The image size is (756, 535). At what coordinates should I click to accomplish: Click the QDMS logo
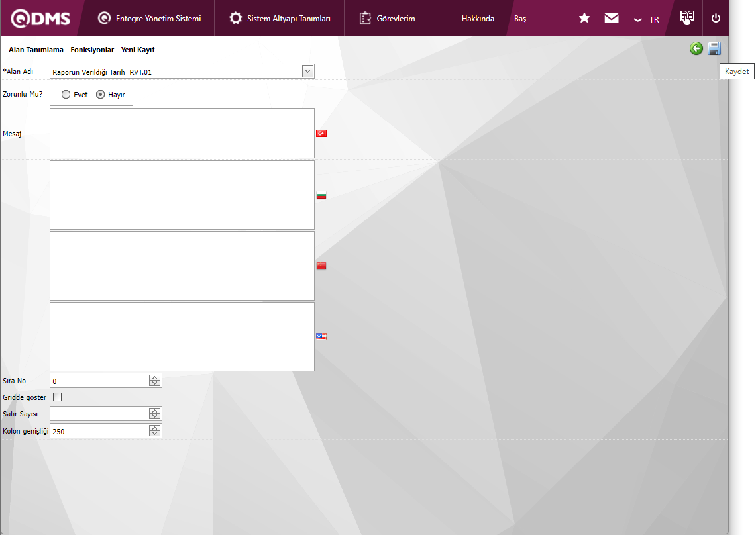click(x=40, y=19)
